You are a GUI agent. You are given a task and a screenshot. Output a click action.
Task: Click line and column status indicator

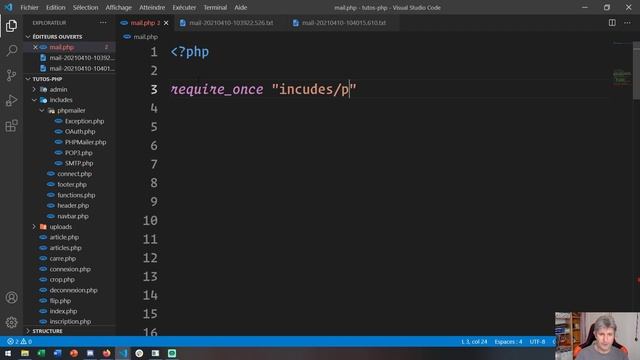(474, 342)
